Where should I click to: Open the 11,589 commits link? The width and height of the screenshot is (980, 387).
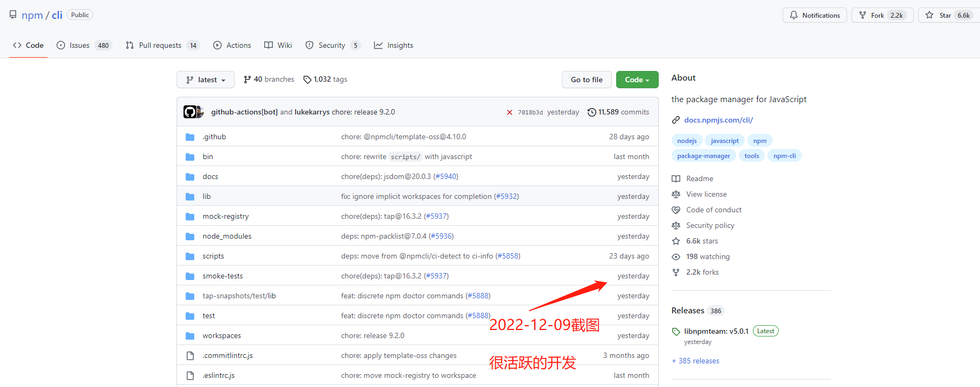click(x=618, y=112)
